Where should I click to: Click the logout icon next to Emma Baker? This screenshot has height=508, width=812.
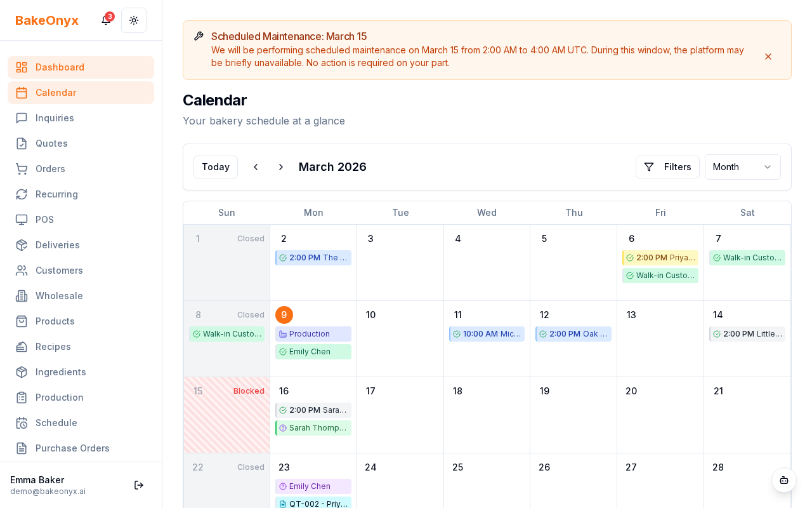pyautogui.click(x=139, y=485)
